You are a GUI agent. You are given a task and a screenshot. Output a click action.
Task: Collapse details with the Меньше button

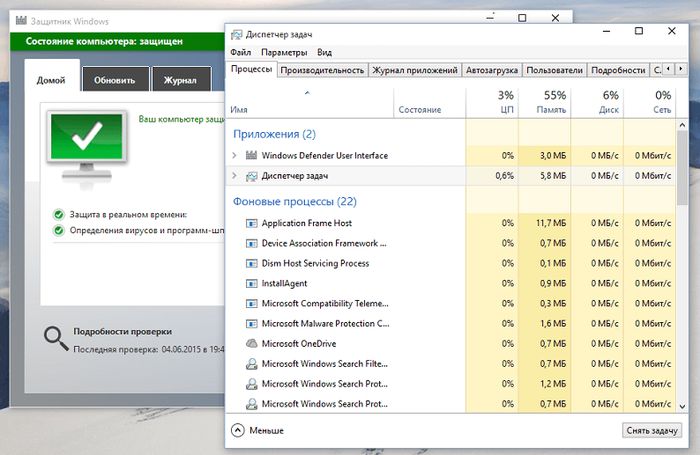tap(258, 430)
